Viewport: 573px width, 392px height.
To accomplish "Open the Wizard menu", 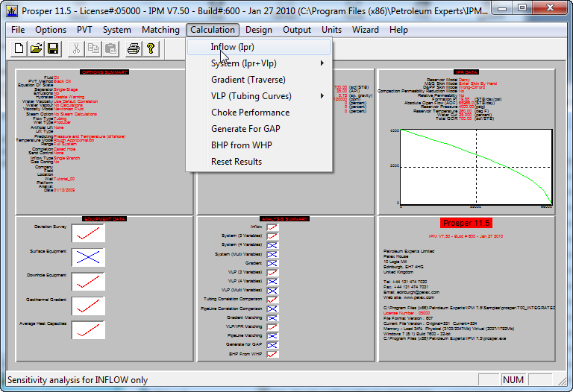I will (366, 30).
